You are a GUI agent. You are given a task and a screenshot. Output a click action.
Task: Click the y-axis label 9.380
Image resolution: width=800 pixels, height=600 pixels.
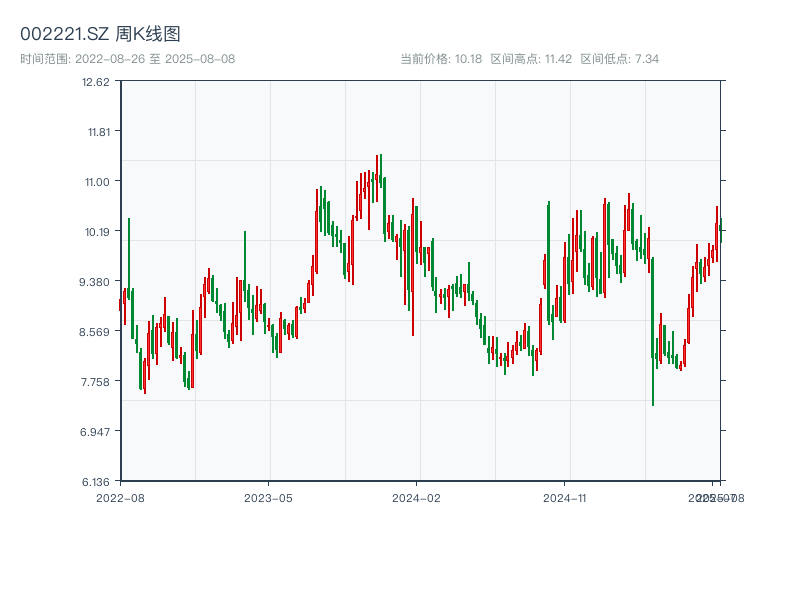point(94,282)
